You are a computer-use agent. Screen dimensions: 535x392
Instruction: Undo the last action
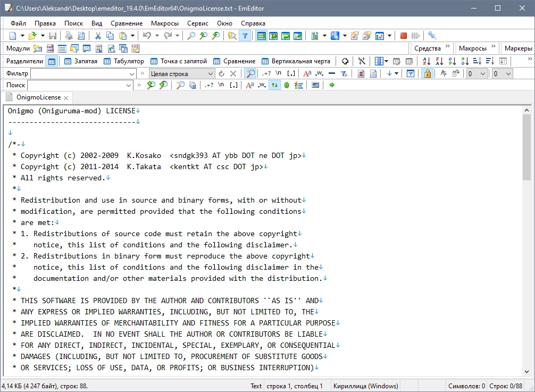click(x=147, y=36)
